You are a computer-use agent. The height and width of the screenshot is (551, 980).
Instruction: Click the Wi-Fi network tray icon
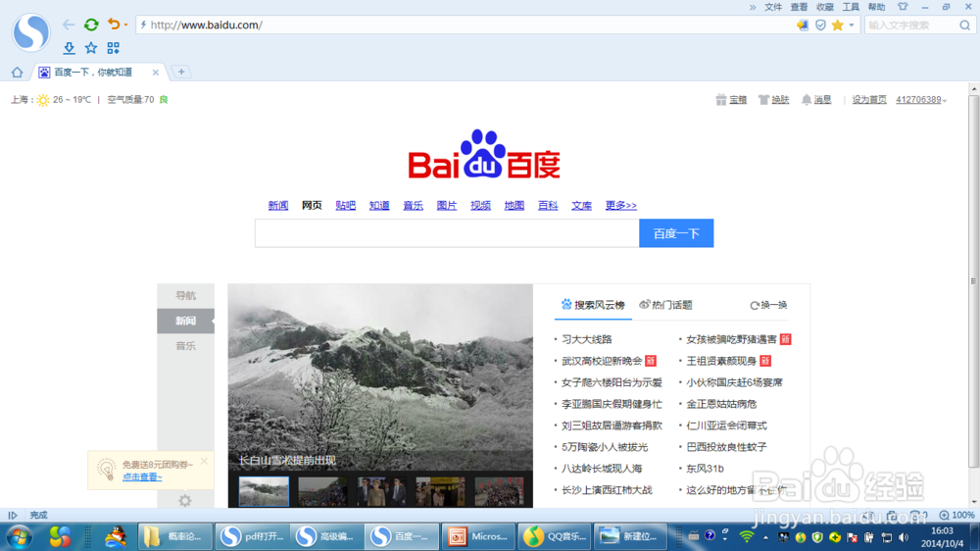746,536
